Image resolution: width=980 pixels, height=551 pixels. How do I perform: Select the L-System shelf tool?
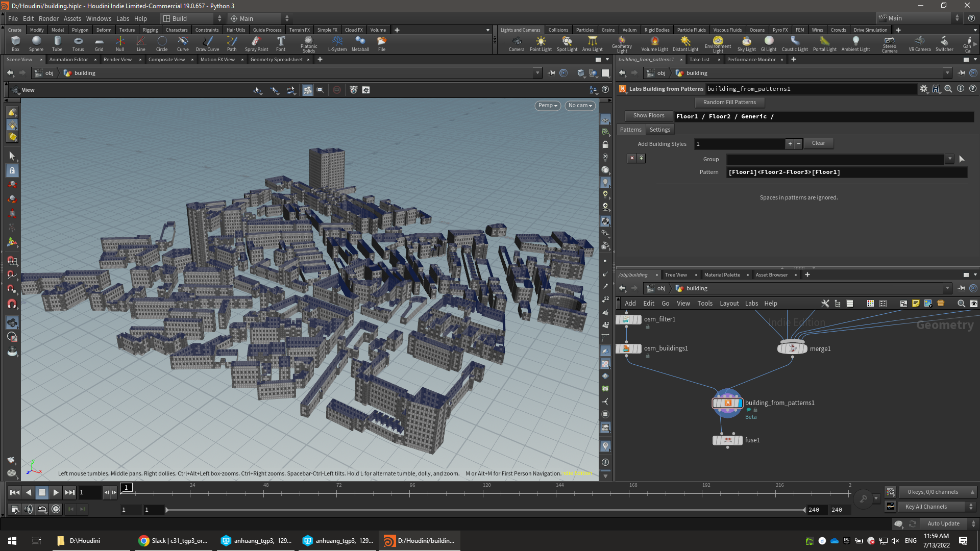337,43
